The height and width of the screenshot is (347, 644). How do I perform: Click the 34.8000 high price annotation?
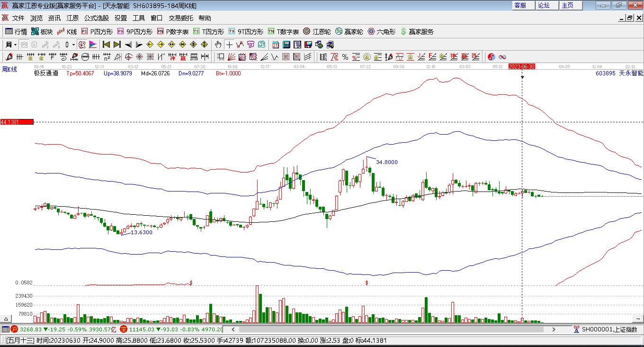(x=387, y=162)
